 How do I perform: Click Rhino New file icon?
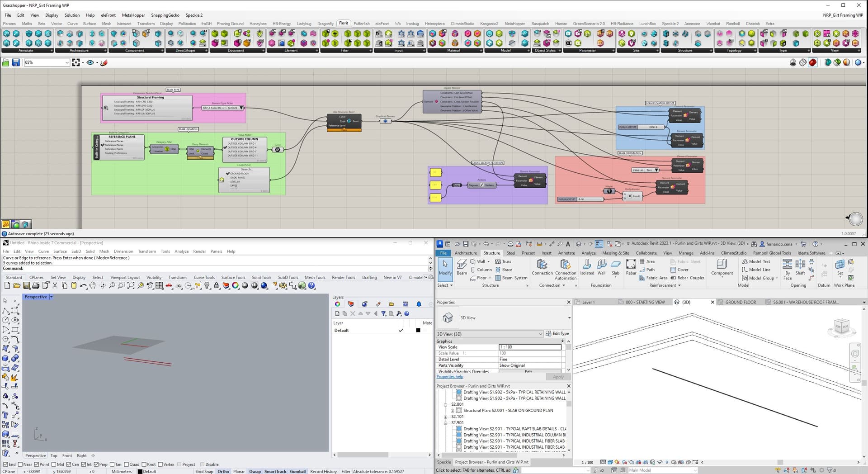(7, 285)
